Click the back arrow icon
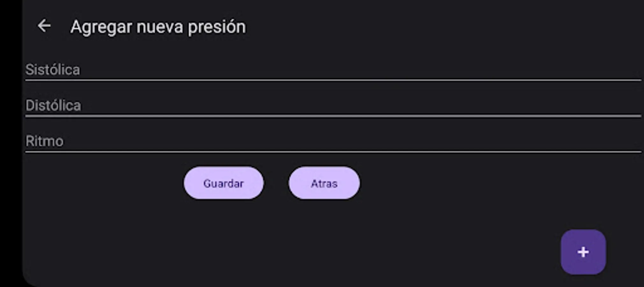This screenshot has height=287, width=644. (44, 26)
